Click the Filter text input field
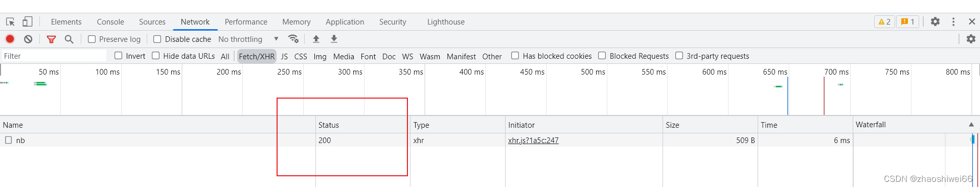Image resolution: width=980 pixels, height=187 pixels. coord(54,56)
